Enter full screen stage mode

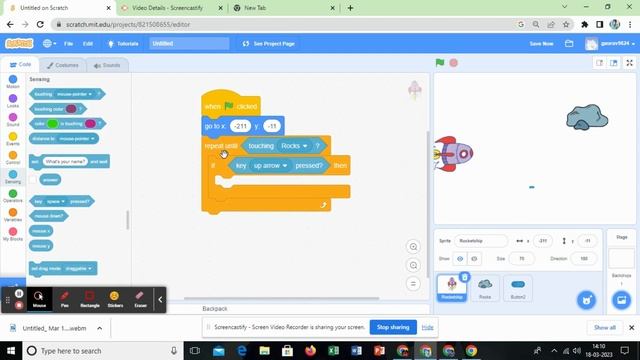tap(629, 63)
